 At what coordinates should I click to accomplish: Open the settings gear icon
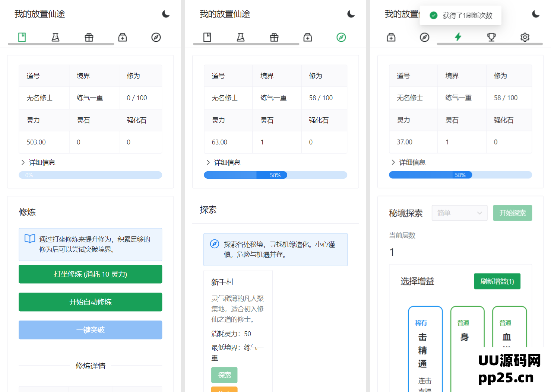click(x=525, y=37)
